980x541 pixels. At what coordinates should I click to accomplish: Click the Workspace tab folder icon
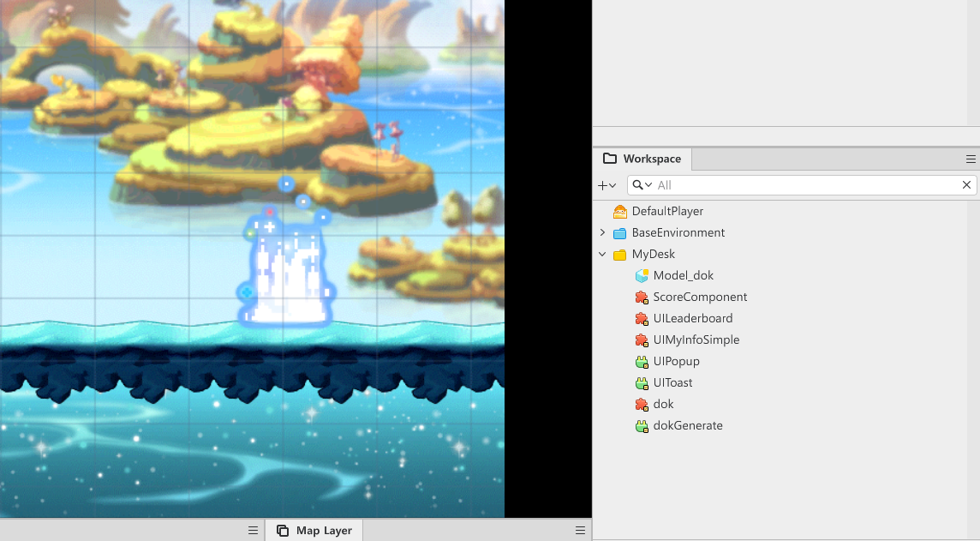pyautogui.click(x=609, y=159)
